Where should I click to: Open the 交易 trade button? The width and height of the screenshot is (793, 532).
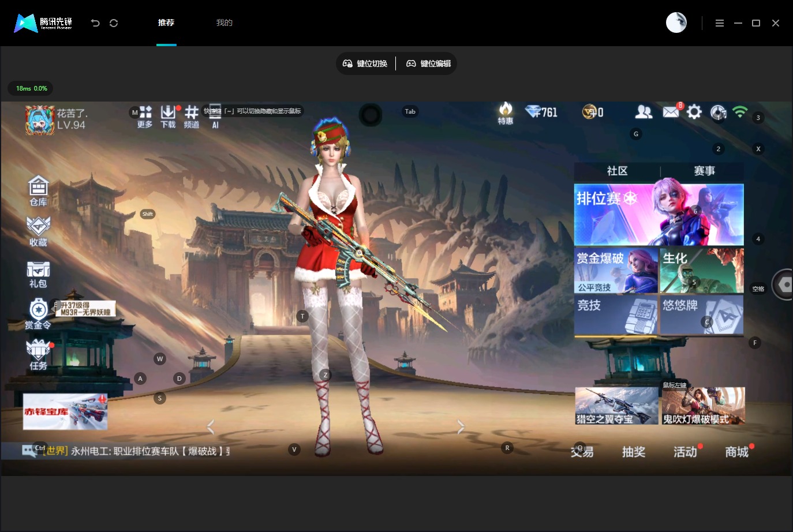(582, 452)
